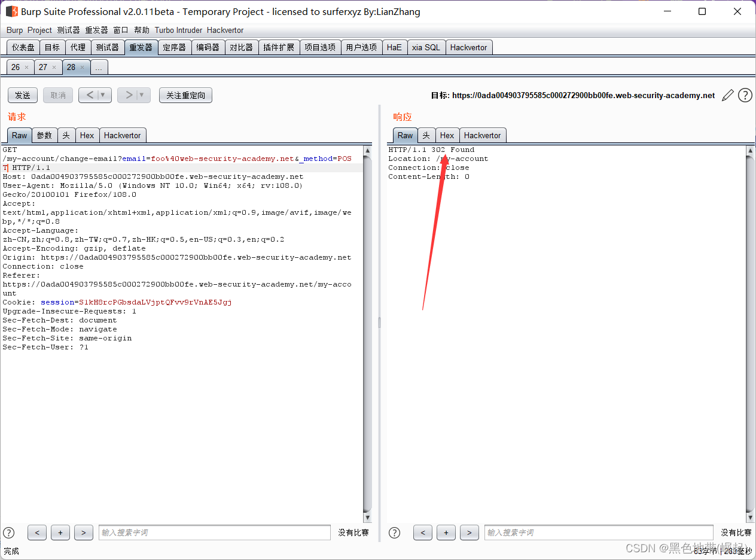Go to next response match button
Viewport: 756px width, 560px height.
pyautogui.click(x=470, y=532)
